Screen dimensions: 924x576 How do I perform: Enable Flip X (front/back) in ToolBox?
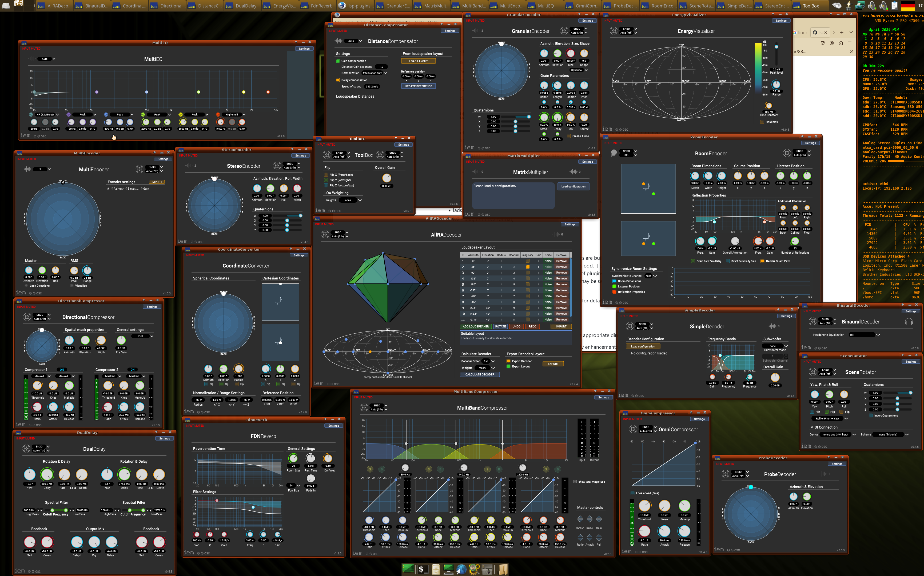(x=326, y=175)
